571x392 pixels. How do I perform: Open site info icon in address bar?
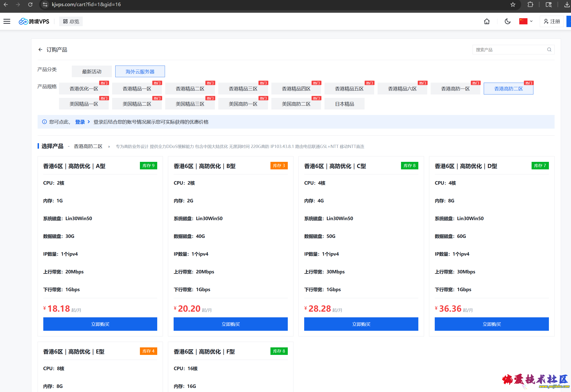(x=45, y=4)
